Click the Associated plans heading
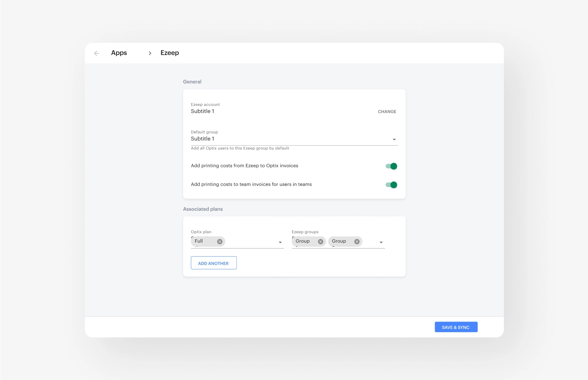 [x=203, y=209]
